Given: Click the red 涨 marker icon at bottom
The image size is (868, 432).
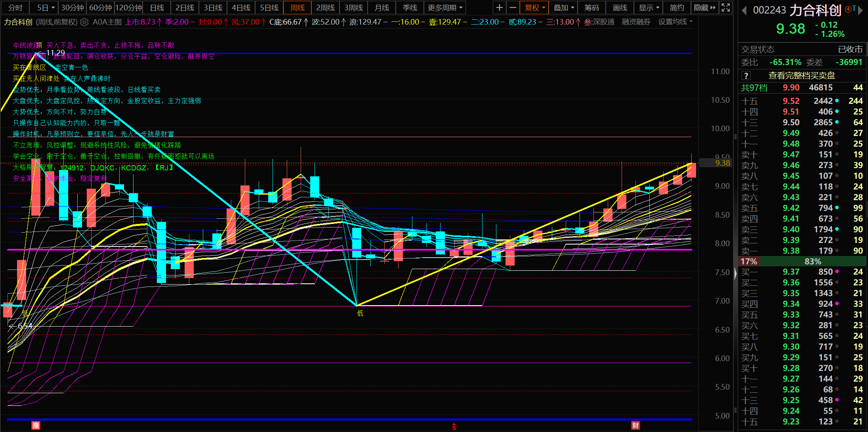Looking at the screenshot, I should [x=36, y=425].
